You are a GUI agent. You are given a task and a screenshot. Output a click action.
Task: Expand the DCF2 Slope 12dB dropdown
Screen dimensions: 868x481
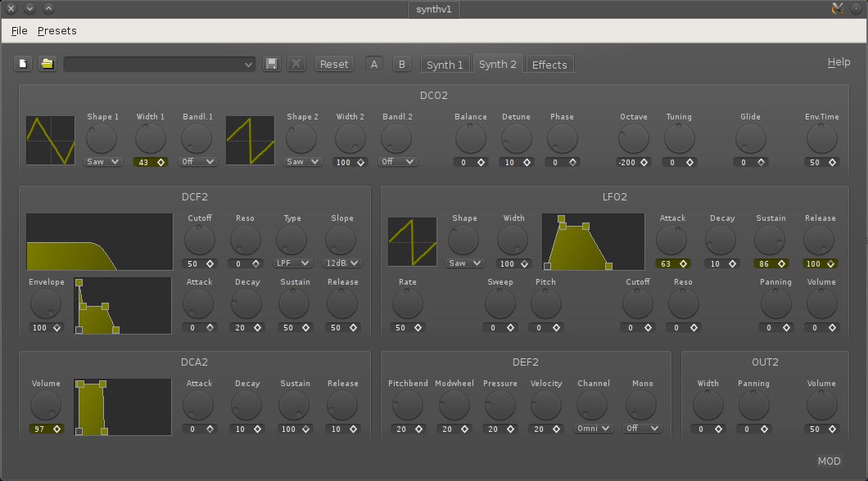click(x=343, y=263)
